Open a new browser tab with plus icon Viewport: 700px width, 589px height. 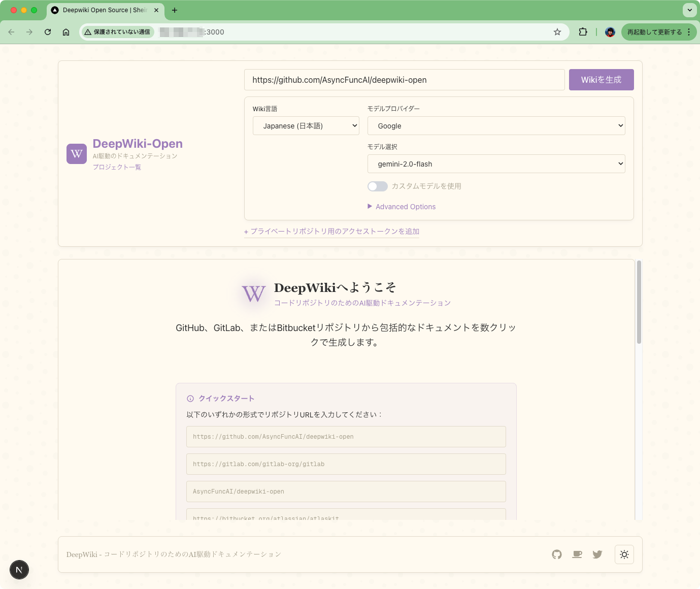pos(175,10)
